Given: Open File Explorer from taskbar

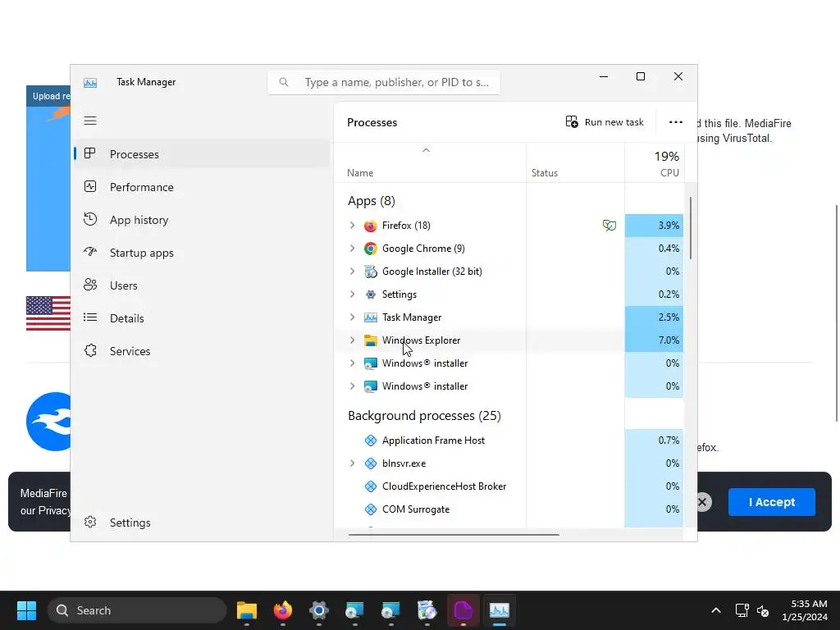Looking at the screenshot, I should pyautogui.click(x=246, y=610).
